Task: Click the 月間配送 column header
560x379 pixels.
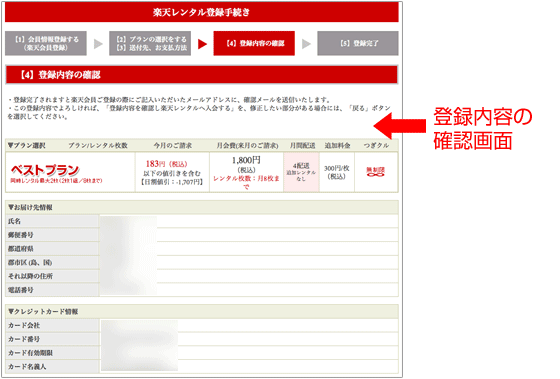Action: (x=302, y=145)
